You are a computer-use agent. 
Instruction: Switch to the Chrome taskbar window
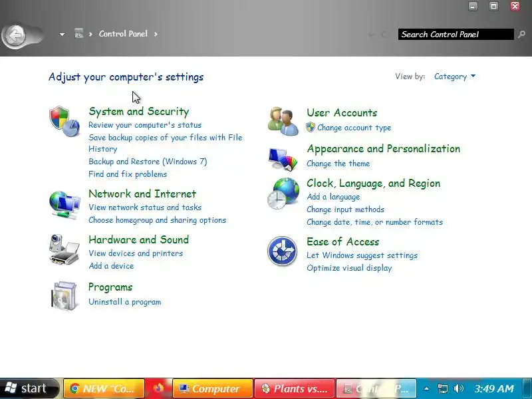[x=104, y=388]
